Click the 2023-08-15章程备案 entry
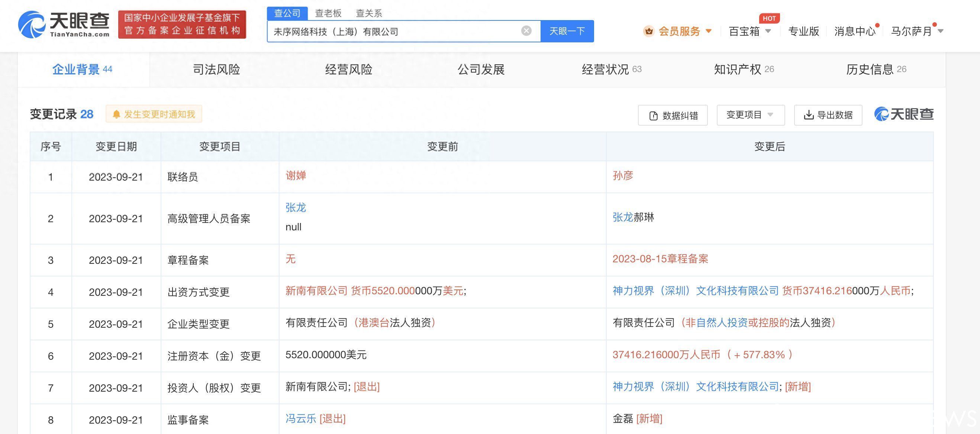 660,259
